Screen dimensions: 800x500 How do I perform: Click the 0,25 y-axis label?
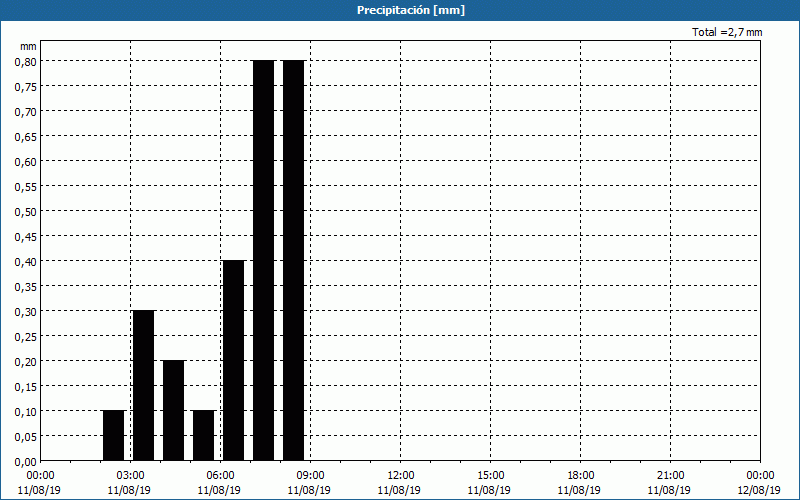(x=25, y=336)
